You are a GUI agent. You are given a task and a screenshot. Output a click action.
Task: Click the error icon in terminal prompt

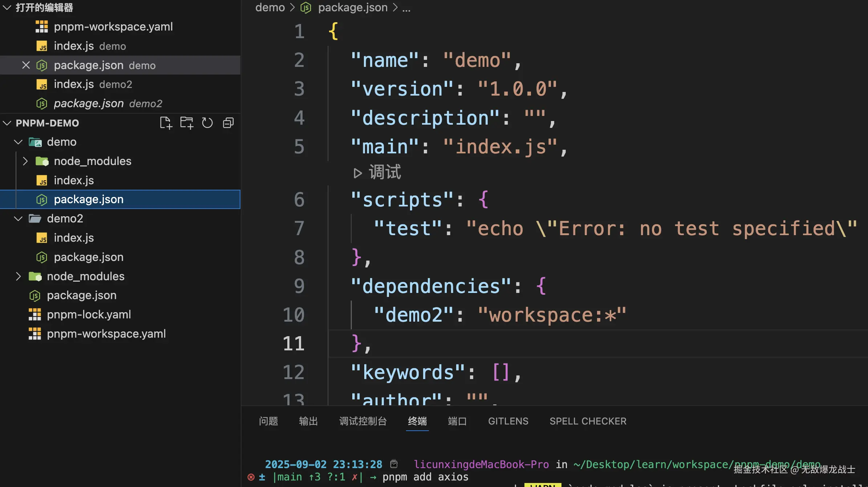(251, 477)
